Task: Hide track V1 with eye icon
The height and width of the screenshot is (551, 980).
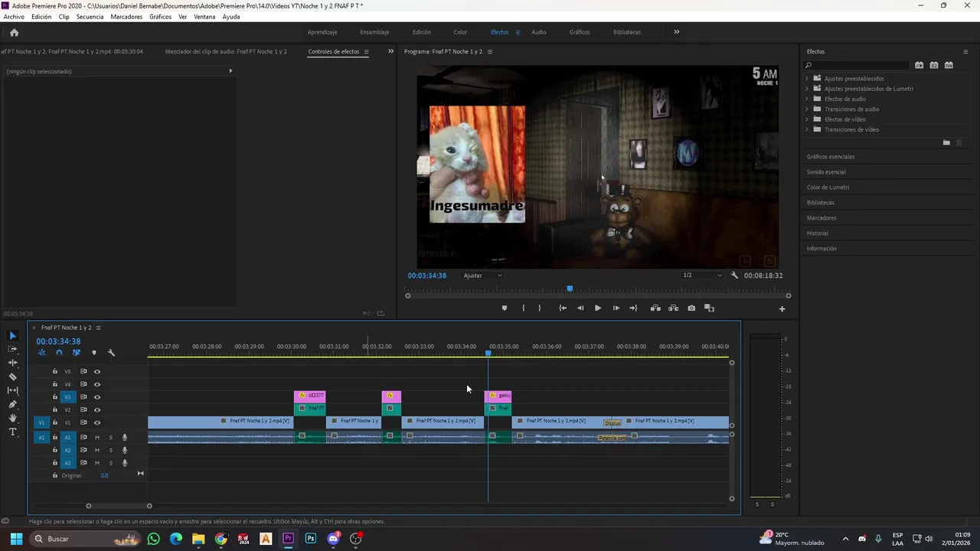Action: (97, 422)
